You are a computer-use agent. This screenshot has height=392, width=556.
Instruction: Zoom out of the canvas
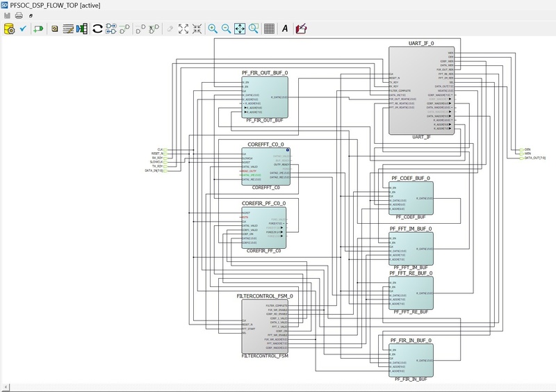[x=226, y=28]
